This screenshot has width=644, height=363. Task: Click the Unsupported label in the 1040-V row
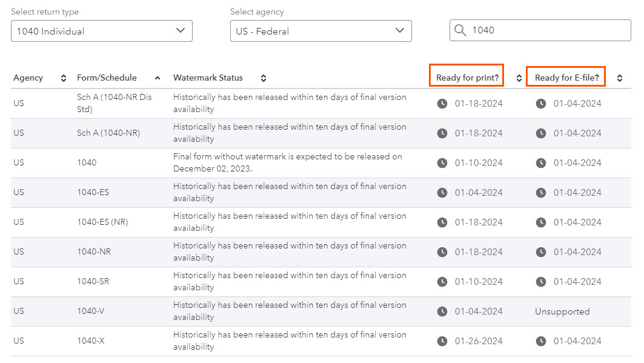(562, 311)
